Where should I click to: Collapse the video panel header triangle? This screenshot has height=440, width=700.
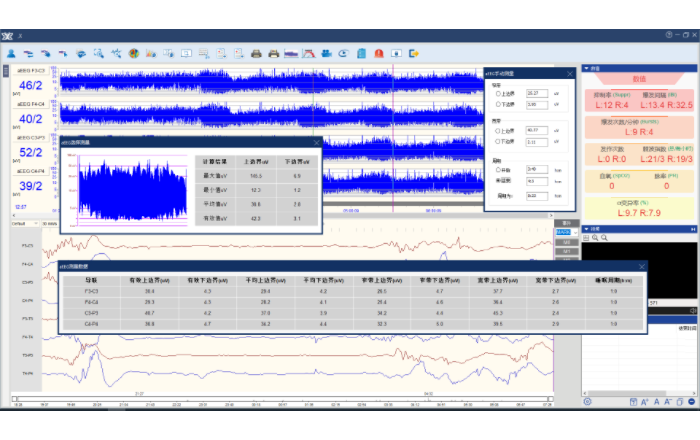click(586, 229)
